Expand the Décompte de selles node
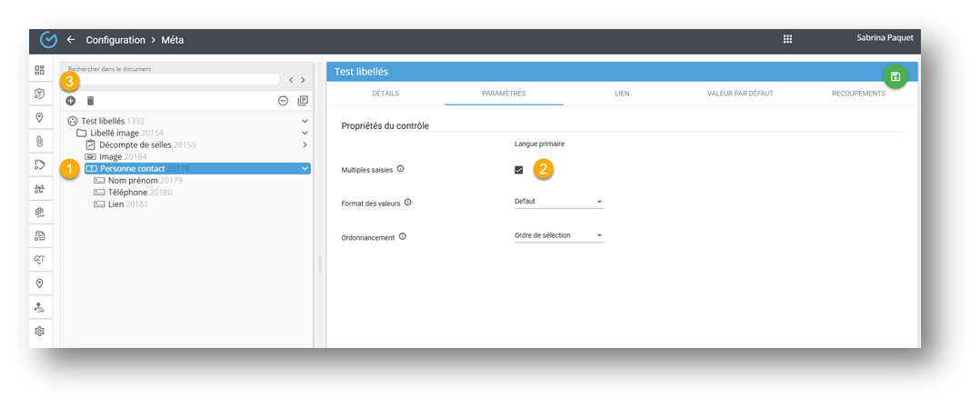 (305, 144)
